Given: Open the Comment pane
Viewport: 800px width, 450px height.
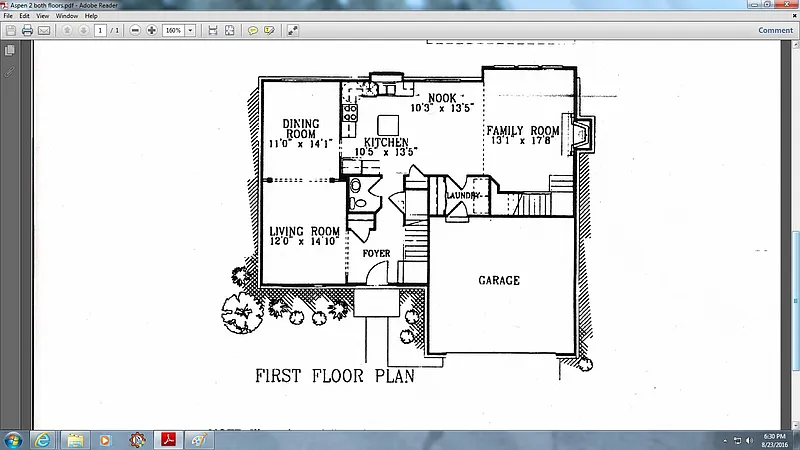Looking at the screenshot, I should 775,31.
